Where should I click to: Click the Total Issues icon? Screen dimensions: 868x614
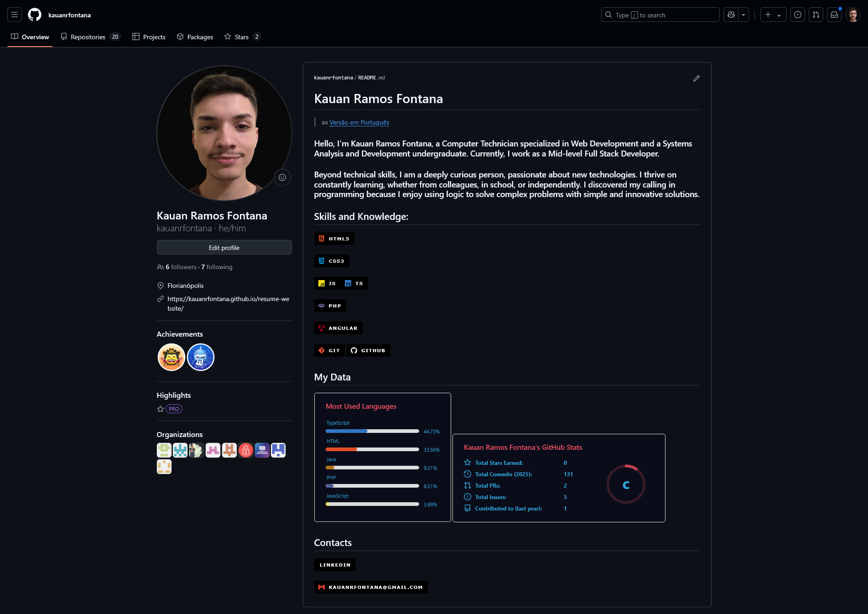point(468,497)
